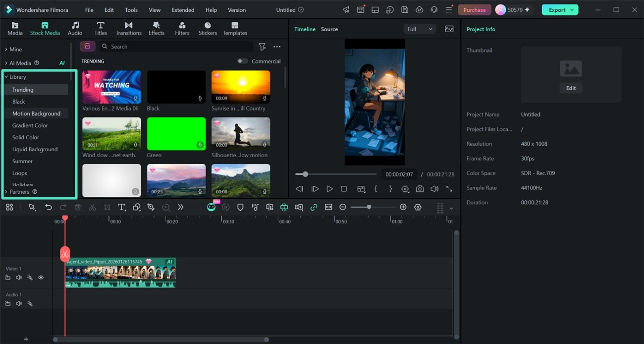Take a snapshot with the camera icon
The width and height of the screenshot is (644, 344).
pyautogui.click(x=420, y=189)
